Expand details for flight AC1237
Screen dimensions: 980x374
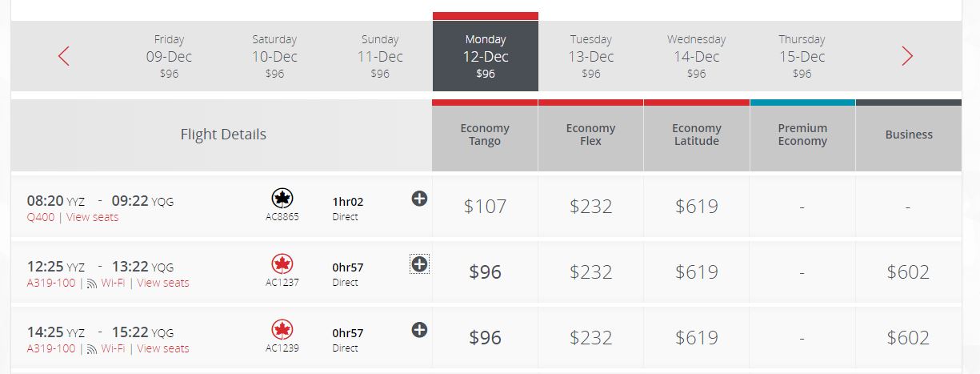419,264
